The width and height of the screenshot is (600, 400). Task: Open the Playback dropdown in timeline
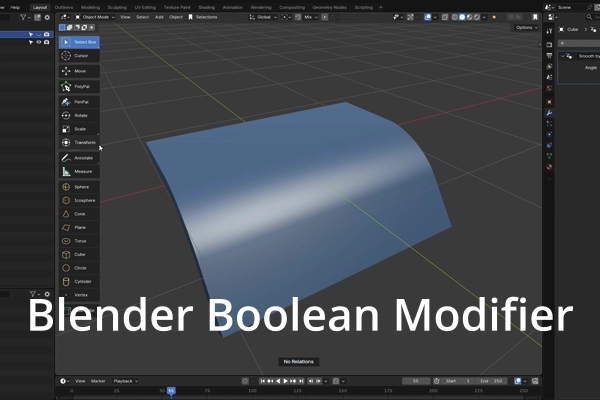pyautogui.click(x=126, y=381)
